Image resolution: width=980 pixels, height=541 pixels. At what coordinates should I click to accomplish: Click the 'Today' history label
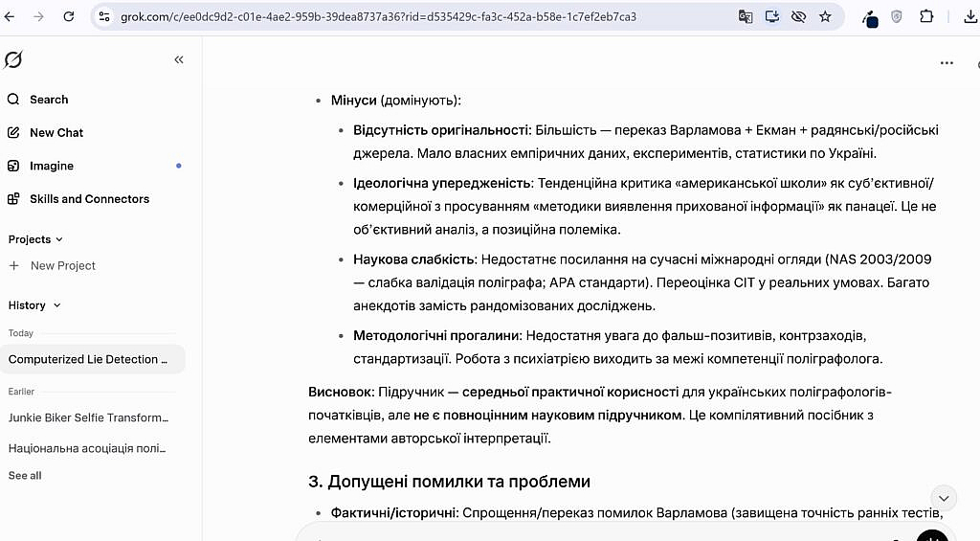point(21,333)
